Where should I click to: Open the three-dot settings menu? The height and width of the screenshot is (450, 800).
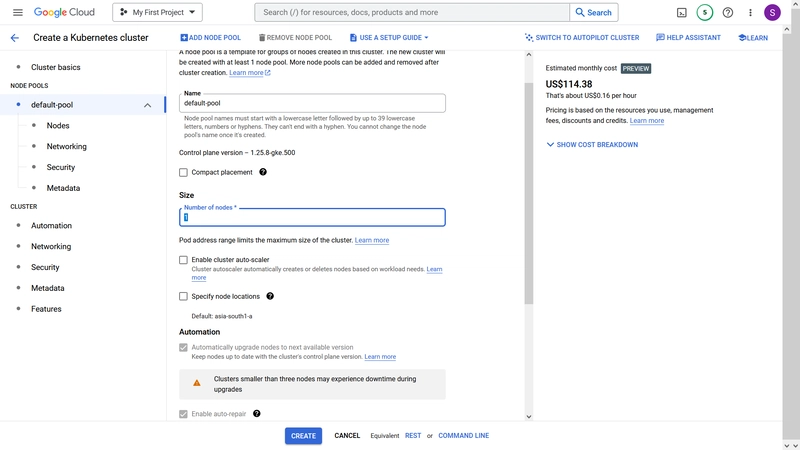[x=750, y=13]
